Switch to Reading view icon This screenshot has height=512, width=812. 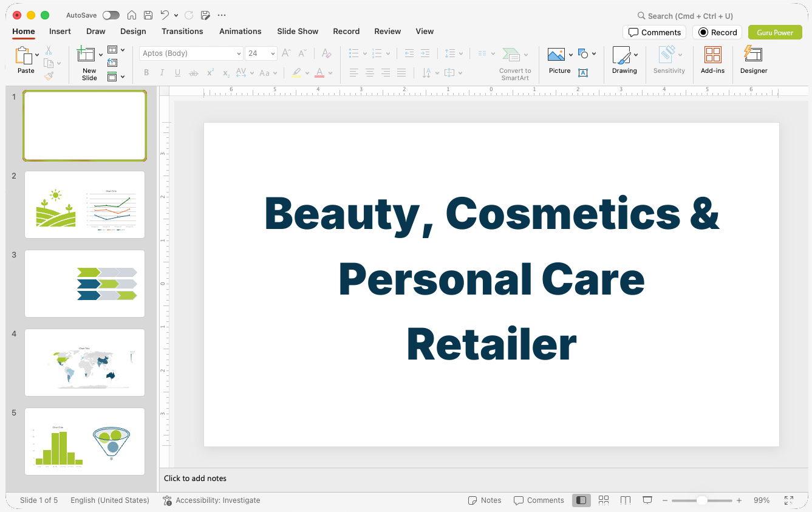[x=626, y=500]
